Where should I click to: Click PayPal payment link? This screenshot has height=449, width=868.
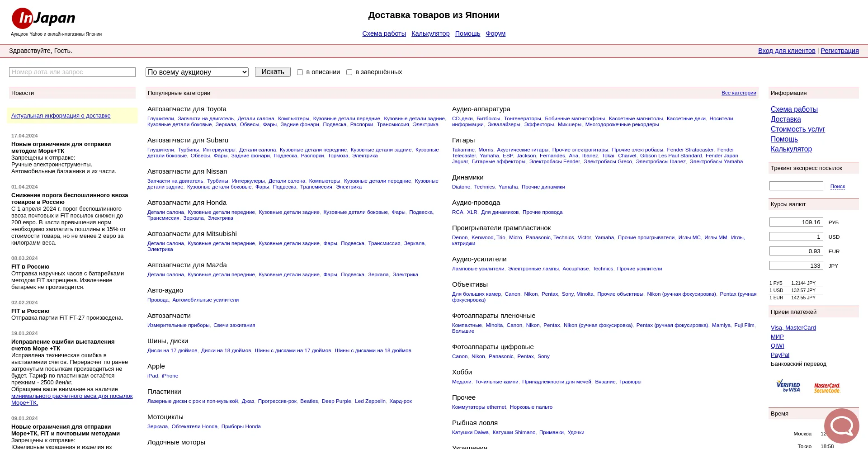780,355
